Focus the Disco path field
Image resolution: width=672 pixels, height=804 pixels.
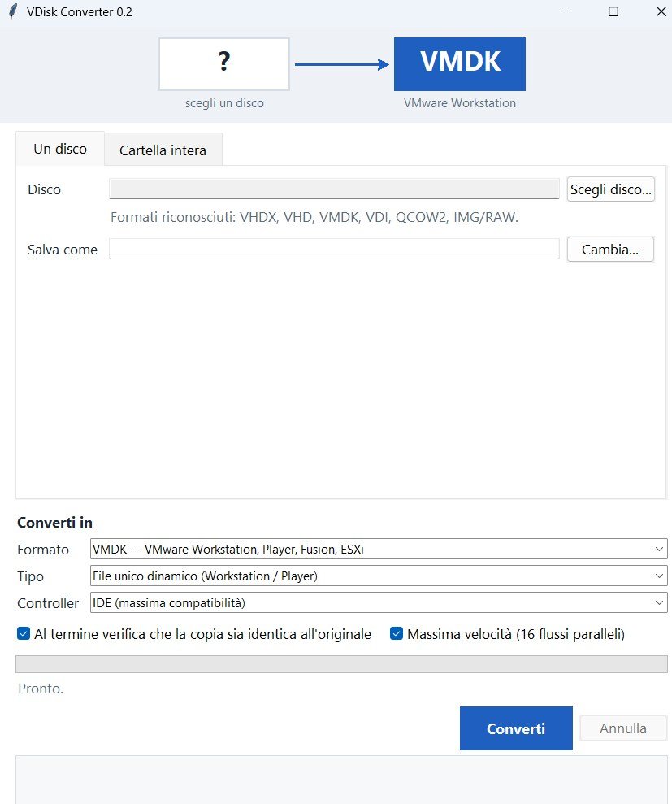tap(334, 189)
